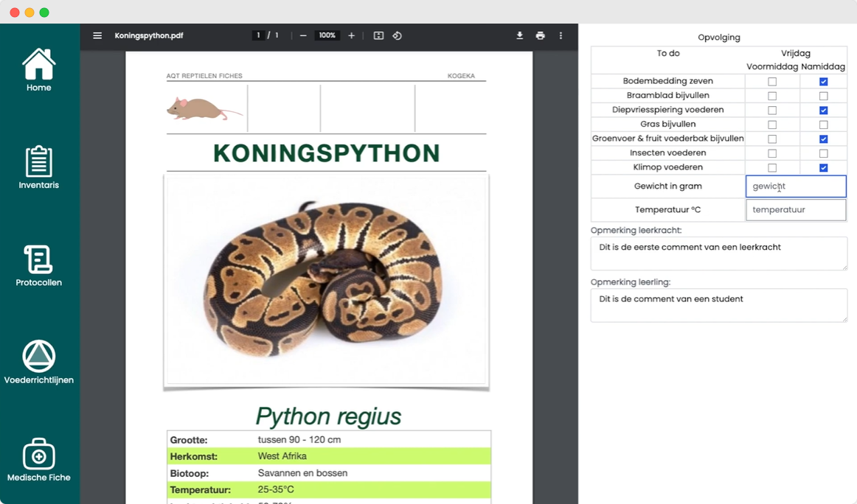
Task: Rotate the PDF page
Action: (x=397, y=35)
